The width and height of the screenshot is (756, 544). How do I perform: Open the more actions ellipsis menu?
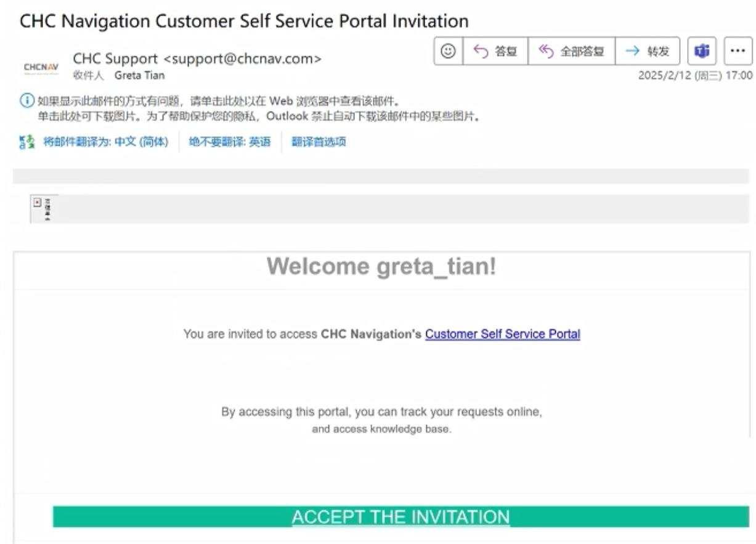pyautogui.click(x=738, y=51)
